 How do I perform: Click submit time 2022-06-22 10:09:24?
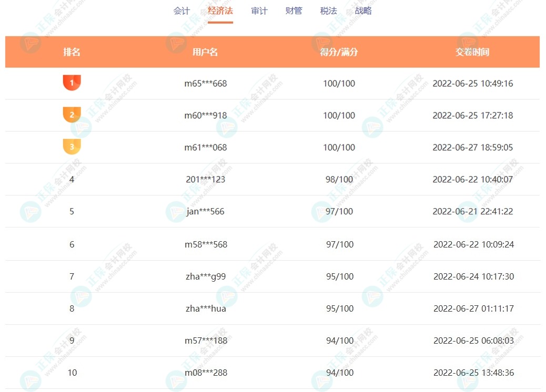[x=473, y=244]
